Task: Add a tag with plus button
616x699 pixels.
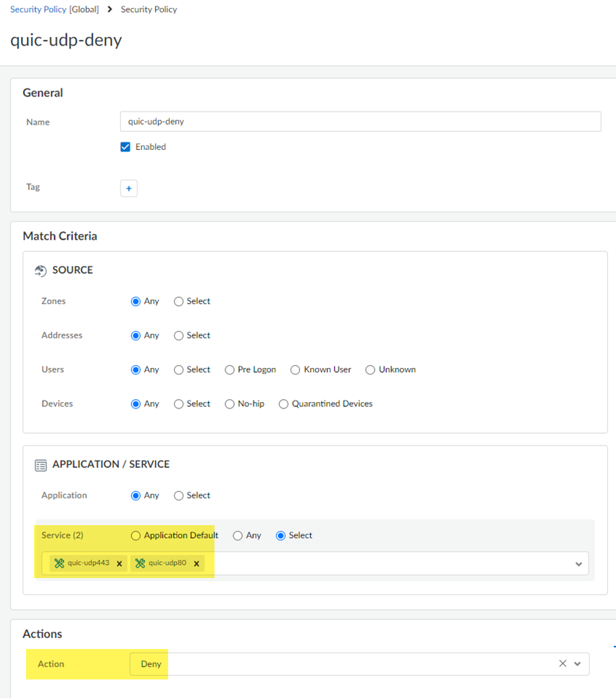Action: click(128, 188)
